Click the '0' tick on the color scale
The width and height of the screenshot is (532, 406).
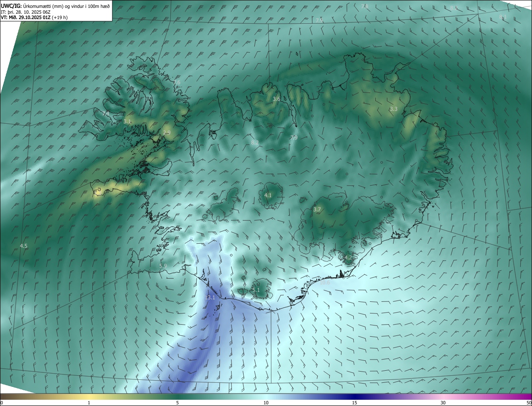(2, 403)
